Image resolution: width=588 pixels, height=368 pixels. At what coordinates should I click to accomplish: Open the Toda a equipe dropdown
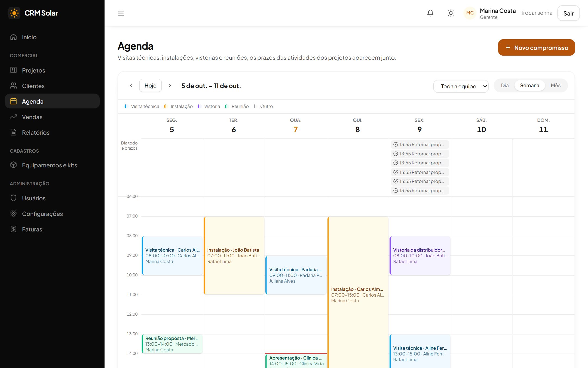pos(461,86)
